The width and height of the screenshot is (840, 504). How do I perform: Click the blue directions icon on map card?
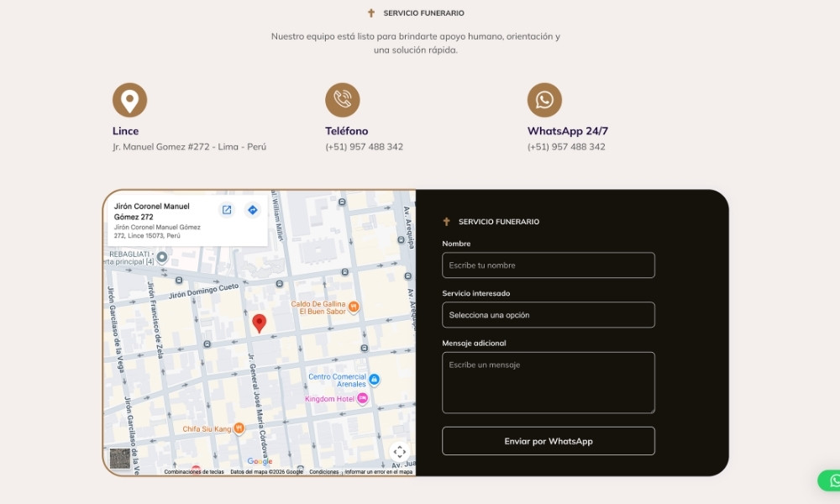(252, 210)
